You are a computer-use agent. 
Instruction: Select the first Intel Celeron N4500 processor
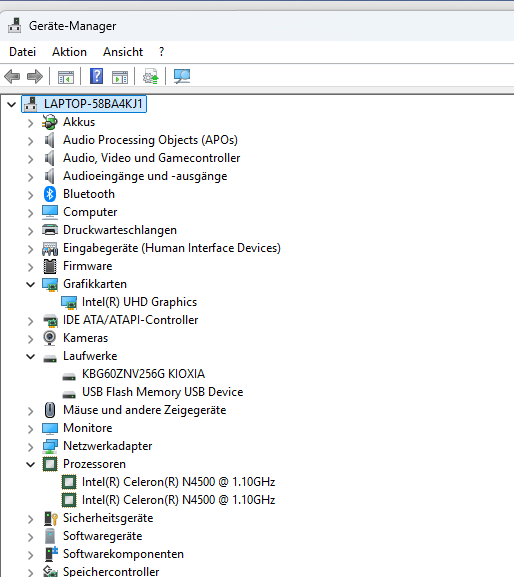(x=178, y=482)
